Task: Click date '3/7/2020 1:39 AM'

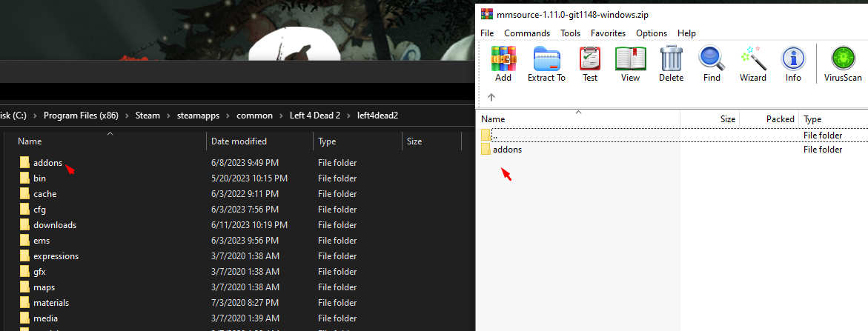Action: tap(245, 318)
